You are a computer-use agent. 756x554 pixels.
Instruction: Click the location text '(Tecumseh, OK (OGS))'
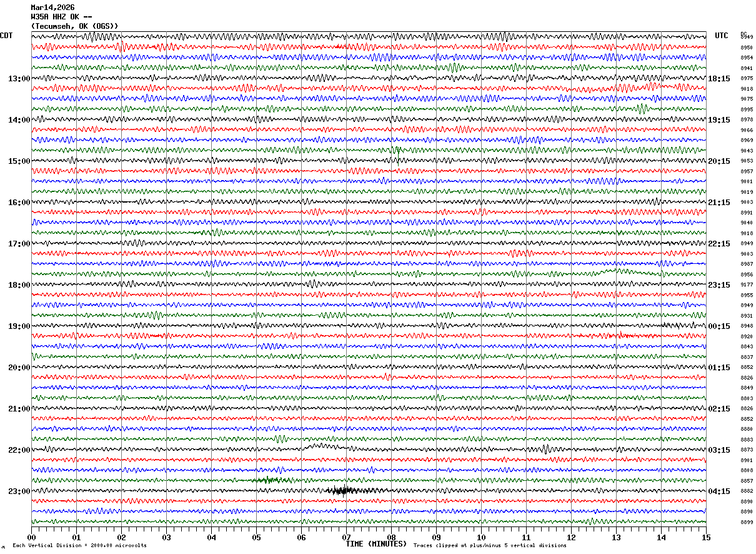(74, 26)
